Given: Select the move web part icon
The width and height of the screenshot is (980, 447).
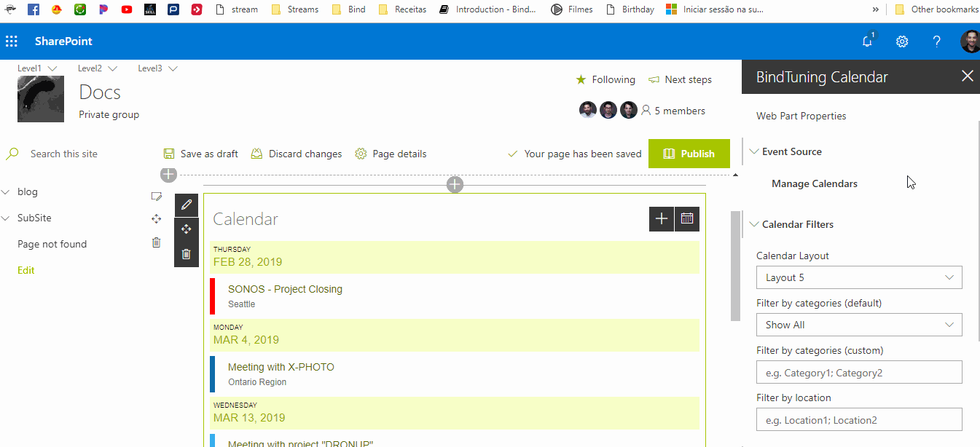Looking at the screenshot, I should coord(186,229).
